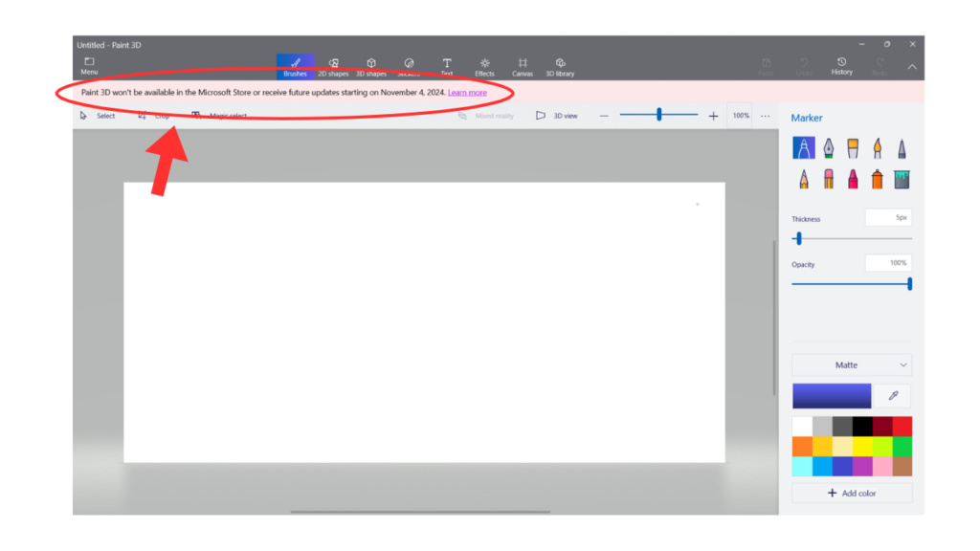Open the Menu
The image size is (980, 551).
tap(89, 66)
